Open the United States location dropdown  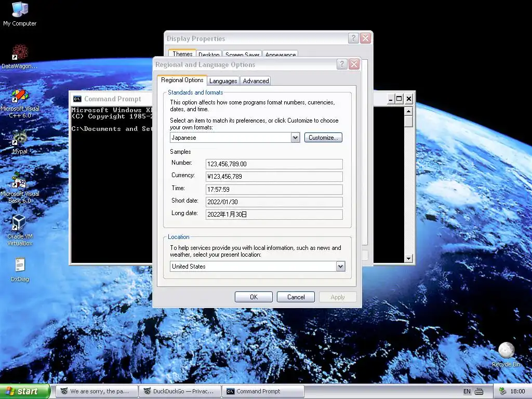coord(341,267)
